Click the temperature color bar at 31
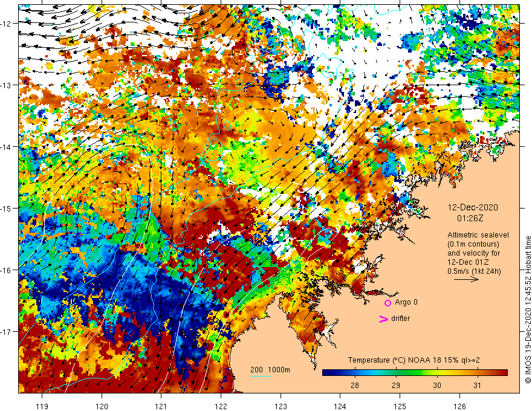The width and height of the screenshot is (532, 411). (x=478, y=373)
